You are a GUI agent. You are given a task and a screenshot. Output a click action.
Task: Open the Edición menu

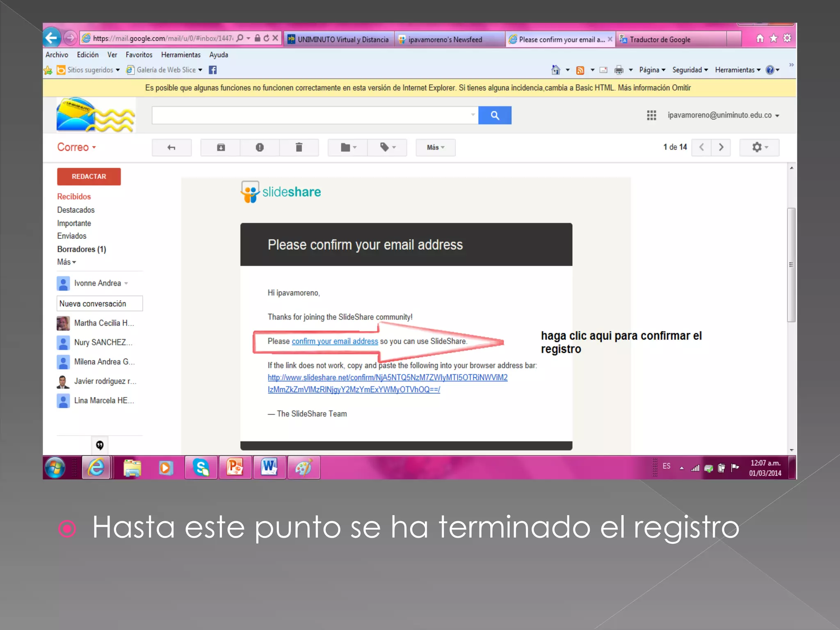(x=88, y=55)
